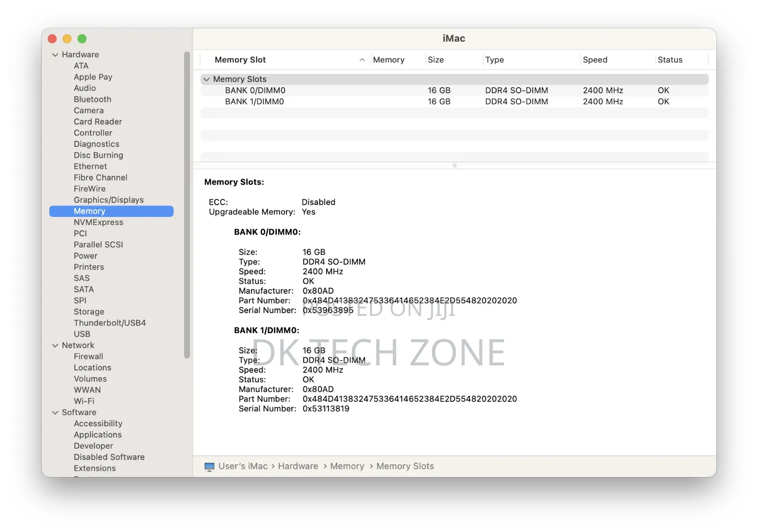
Task: Select the BANK 0/DIMM0 table row
Action: pos(454,90)
